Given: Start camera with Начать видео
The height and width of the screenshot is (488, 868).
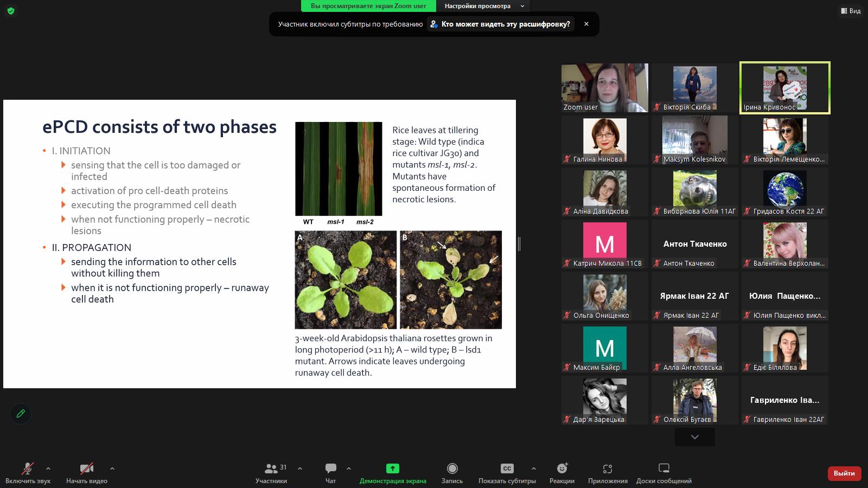Looking at the screenshot, I should 87,473.
